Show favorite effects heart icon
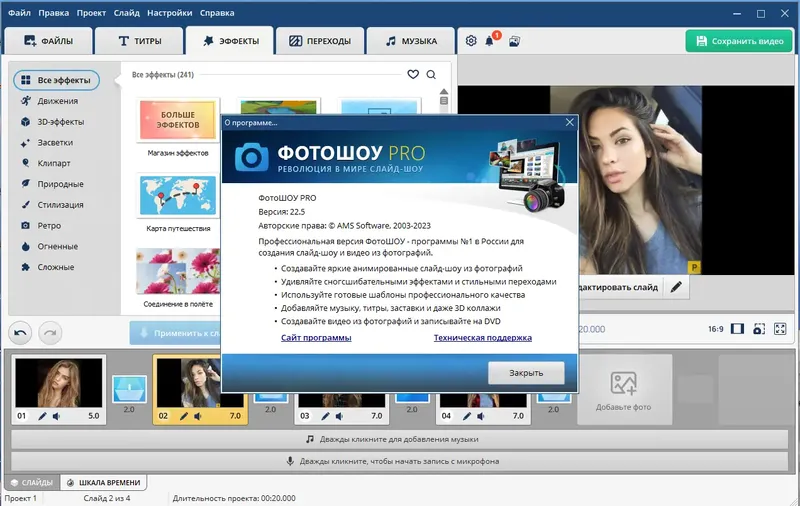The image size is (800, 506). click(x=413, y=74)
